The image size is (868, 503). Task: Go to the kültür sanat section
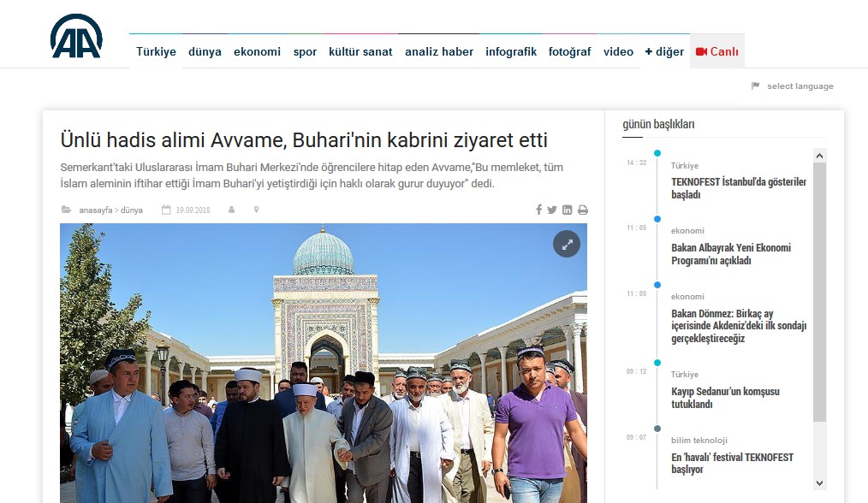coord(360,51)
